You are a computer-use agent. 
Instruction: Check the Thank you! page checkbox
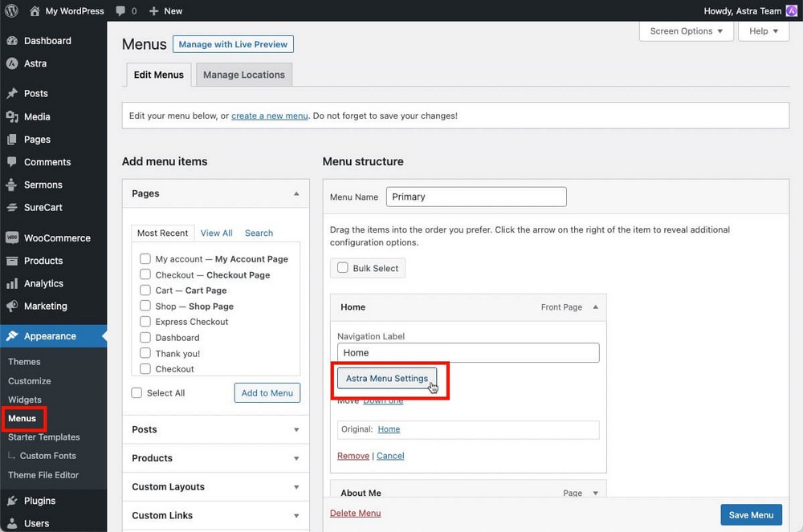145,353
